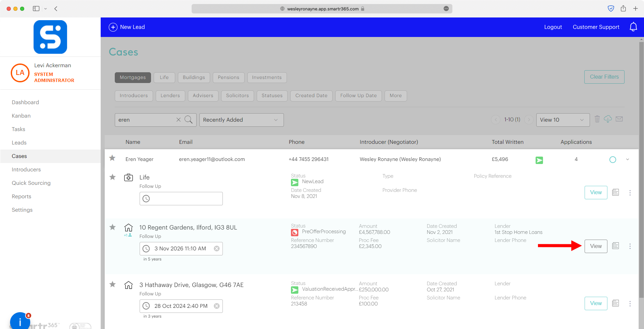Screen dimensions: 644x329
Task: View the 3 Hathaway Drive case
Action: (596, 303)
